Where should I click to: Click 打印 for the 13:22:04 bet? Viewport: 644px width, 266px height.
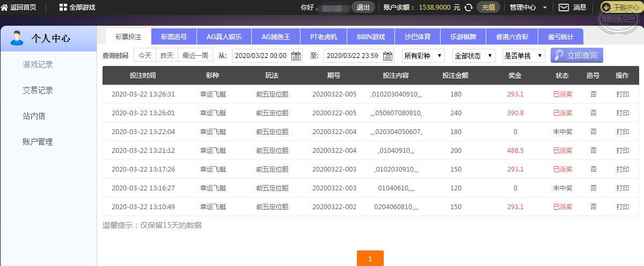(x=623, y=132)
